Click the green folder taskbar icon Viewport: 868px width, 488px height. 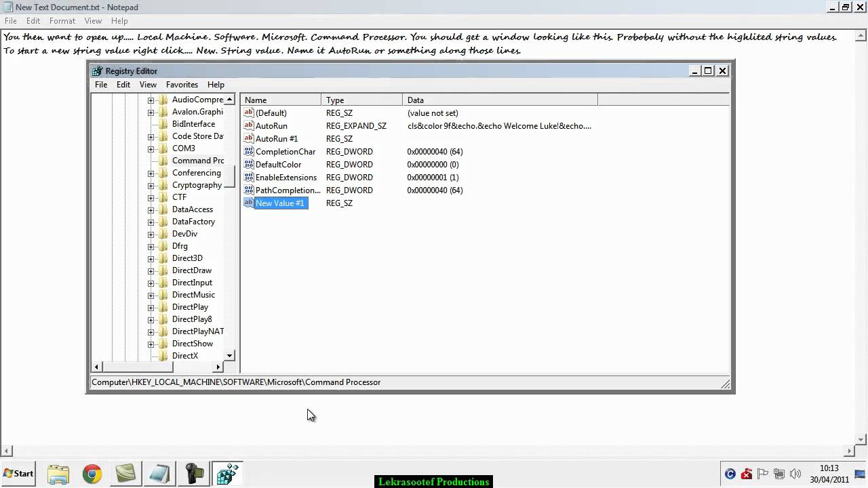(125, 474)
